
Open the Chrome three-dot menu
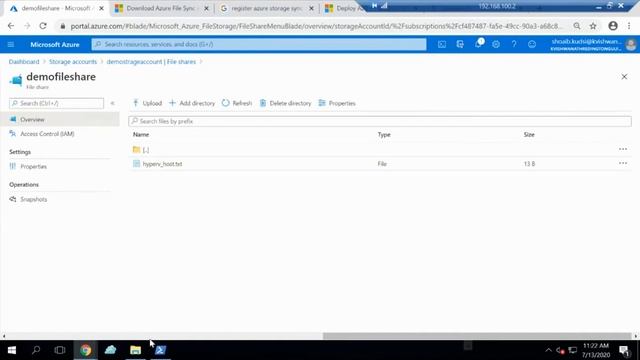pyautogui.click(x=629, y=26)
